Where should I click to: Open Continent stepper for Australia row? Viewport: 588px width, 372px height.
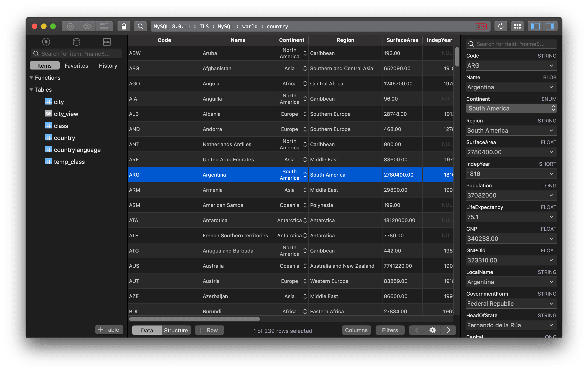[x=305, y=266]
